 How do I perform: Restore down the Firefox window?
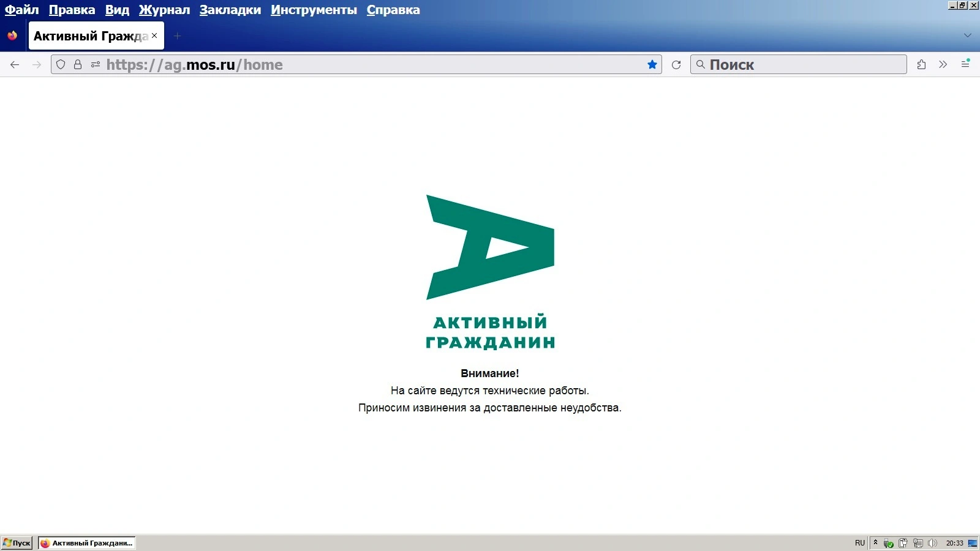click(x=963, y=6)
